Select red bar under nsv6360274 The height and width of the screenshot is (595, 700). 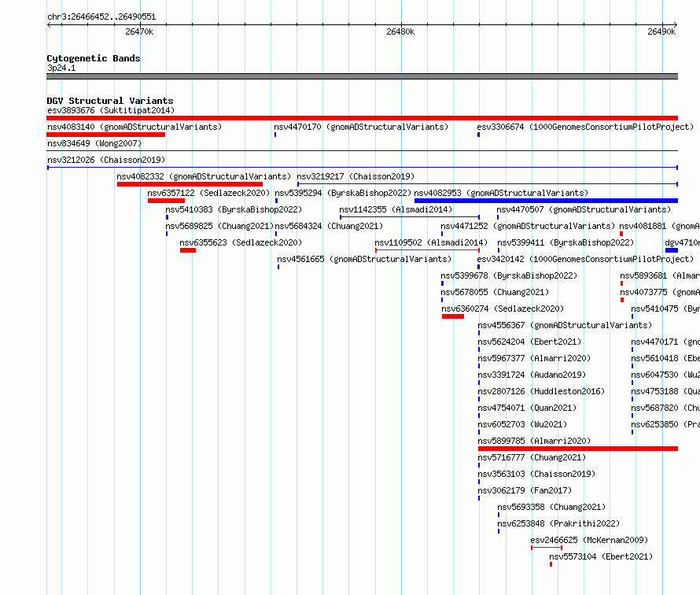click(453, 316)
